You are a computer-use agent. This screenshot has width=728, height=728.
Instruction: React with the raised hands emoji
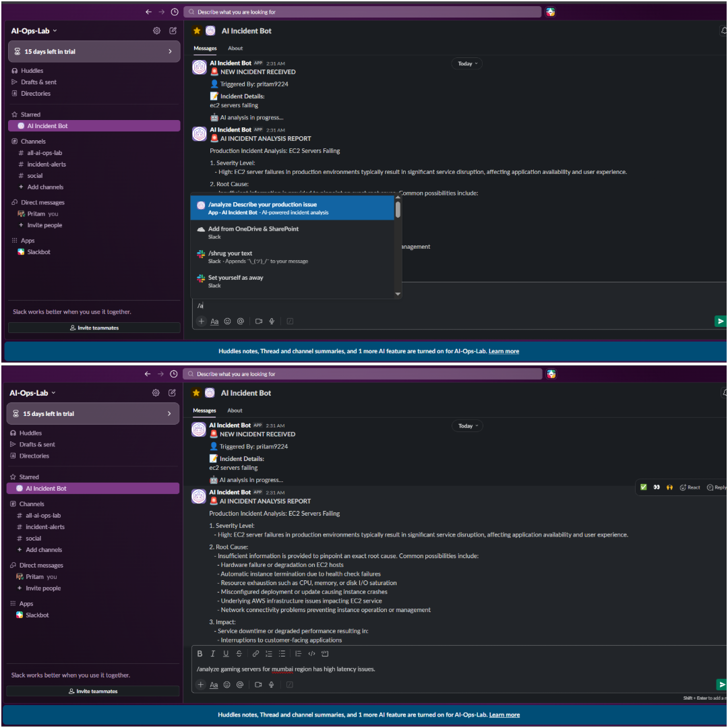click(669, 487)
